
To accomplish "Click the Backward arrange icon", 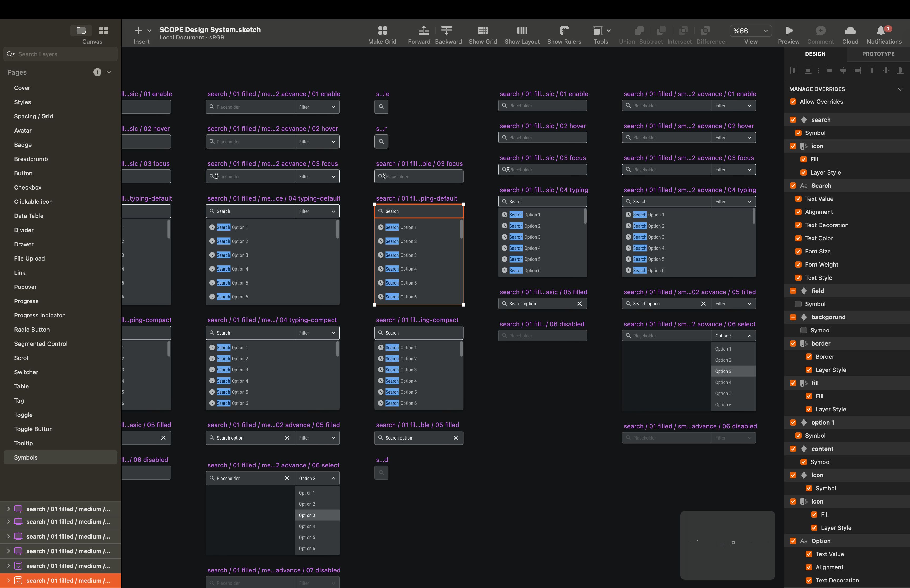I will (446, 31).
